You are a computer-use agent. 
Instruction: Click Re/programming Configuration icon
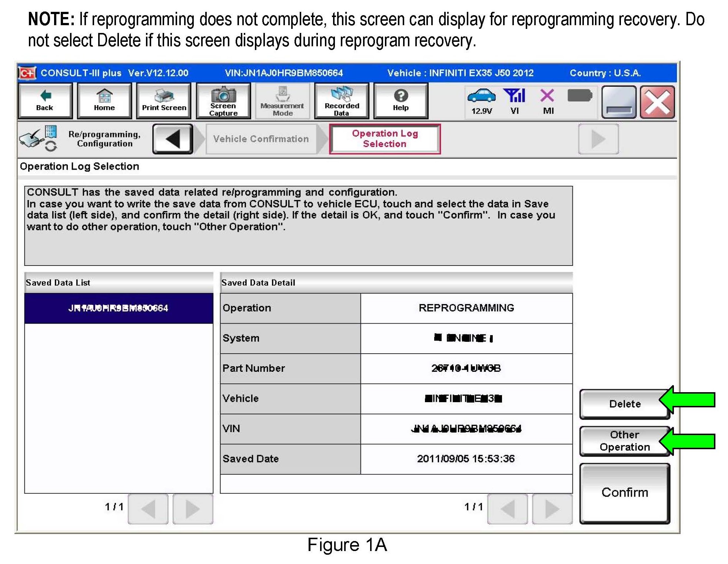point(37,139)
